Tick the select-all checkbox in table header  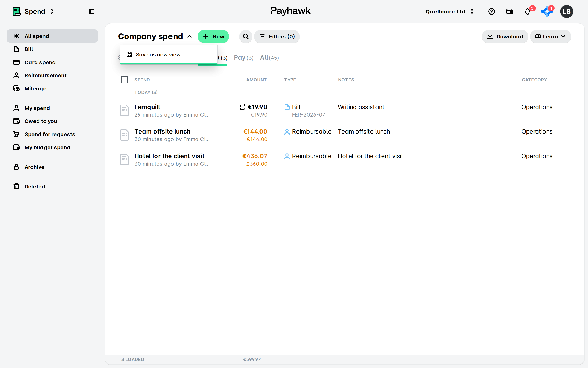tap(124, 80)
